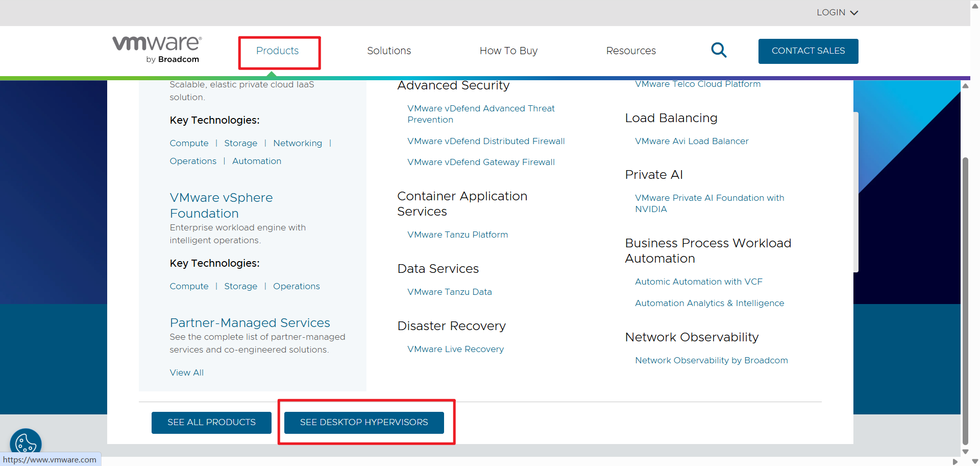
Task: Open the Resources menu
Action: [631, 51]
